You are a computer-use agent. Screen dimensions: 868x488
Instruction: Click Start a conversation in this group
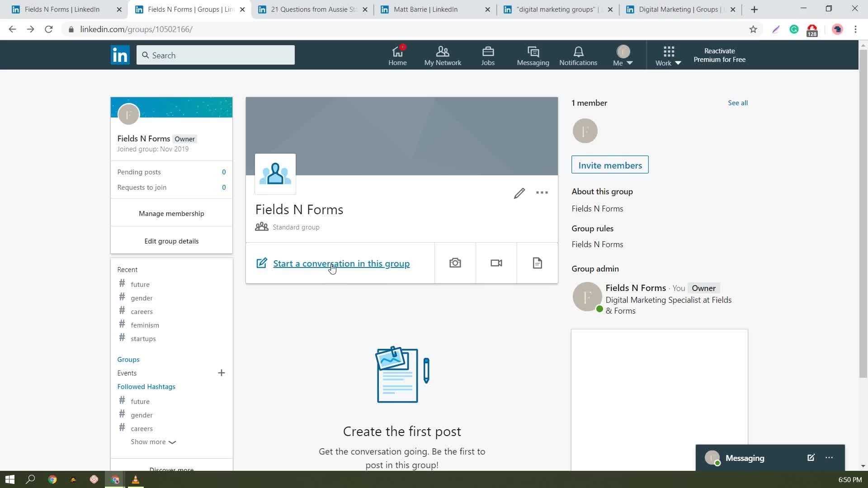click(x=341, y=263)
